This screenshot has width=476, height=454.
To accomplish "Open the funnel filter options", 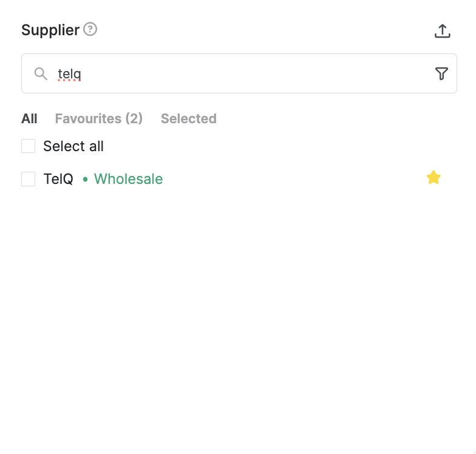I will point(441,74).
